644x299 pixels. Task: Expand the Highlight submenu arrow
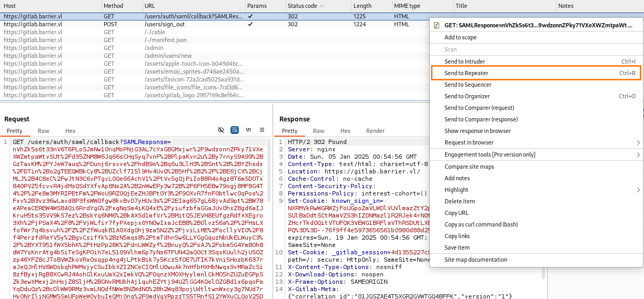[x=638, y=190]
